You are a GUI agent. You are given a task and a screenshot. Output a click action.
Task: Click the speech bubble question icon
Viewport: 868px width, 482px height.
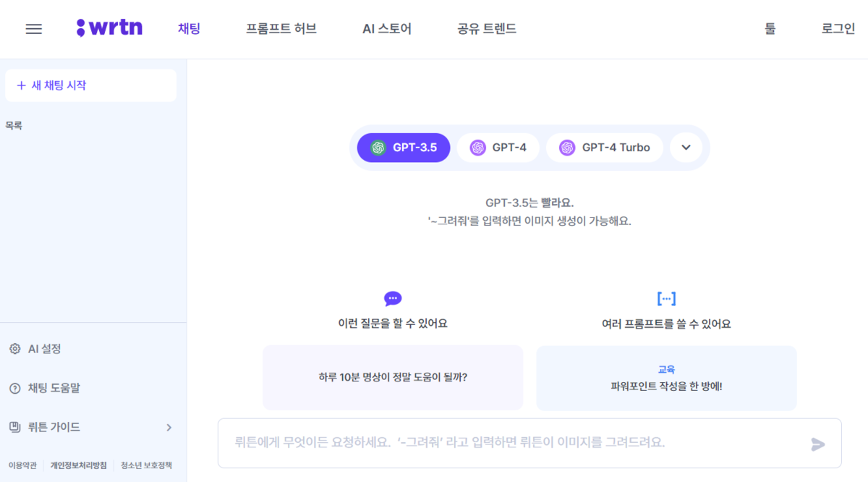tap(392, 297)
